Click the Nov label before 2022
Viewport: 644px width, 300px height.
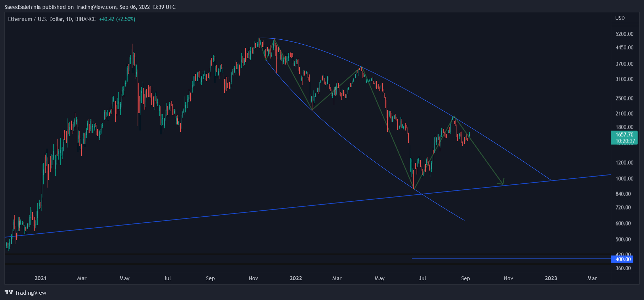253,278
